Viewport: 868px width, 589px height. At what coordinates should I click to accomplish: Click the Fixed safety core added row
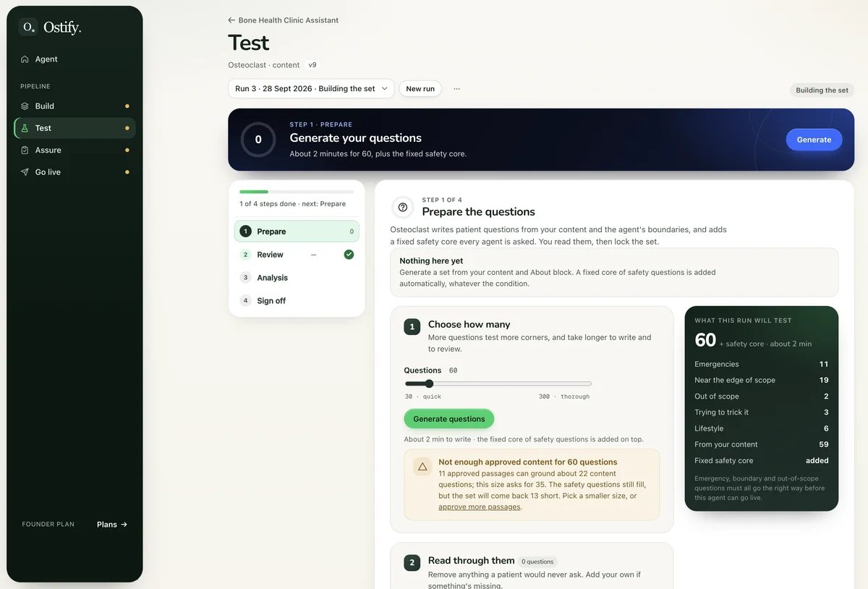tap(762, 460)
